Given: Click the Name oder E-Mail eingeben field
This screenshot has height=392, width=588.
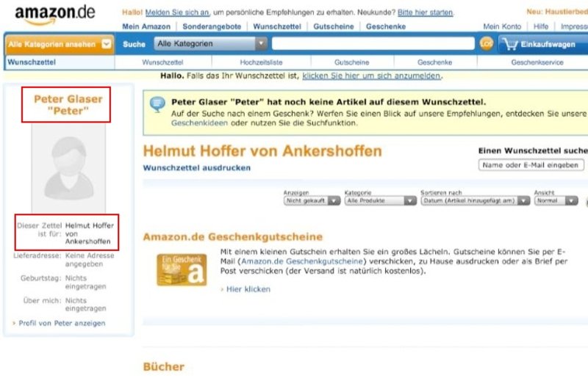Looking at the screenshot, I should click(x=531, y=165).
